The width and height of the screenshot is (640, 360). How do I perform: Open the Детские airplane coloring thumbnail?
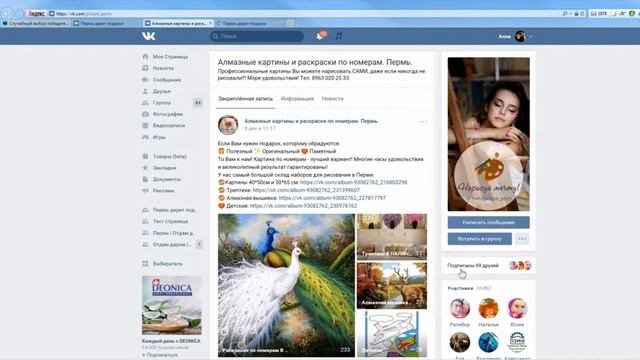392,334
